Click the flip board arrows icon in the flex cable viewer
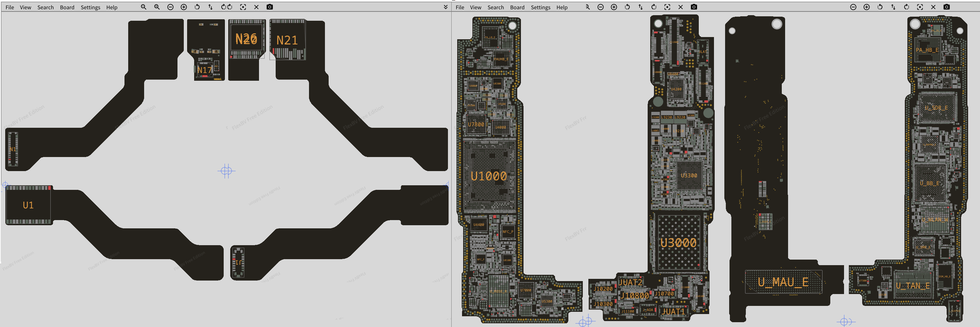Viewport: 980px width, 327px height. coord(210,7)
